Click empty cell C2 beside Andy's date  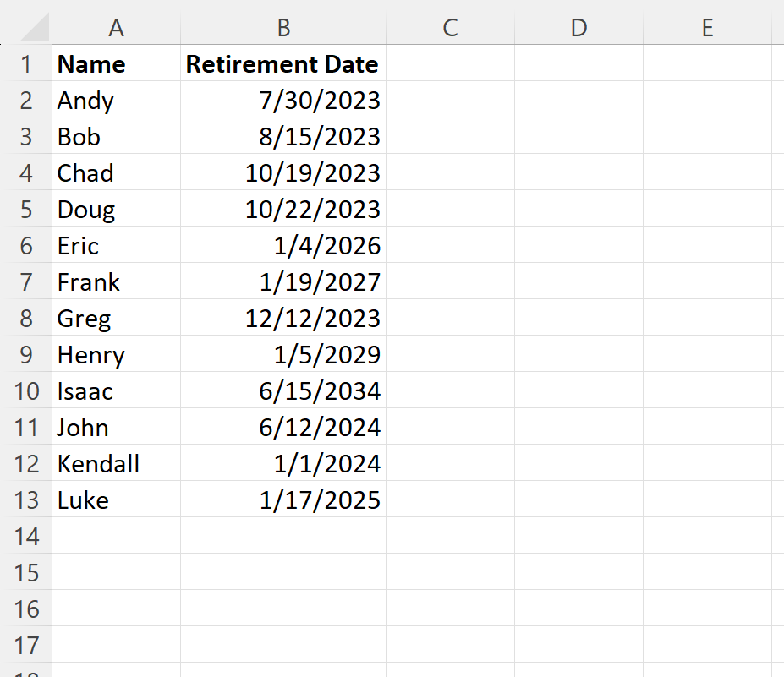[450, 101]
